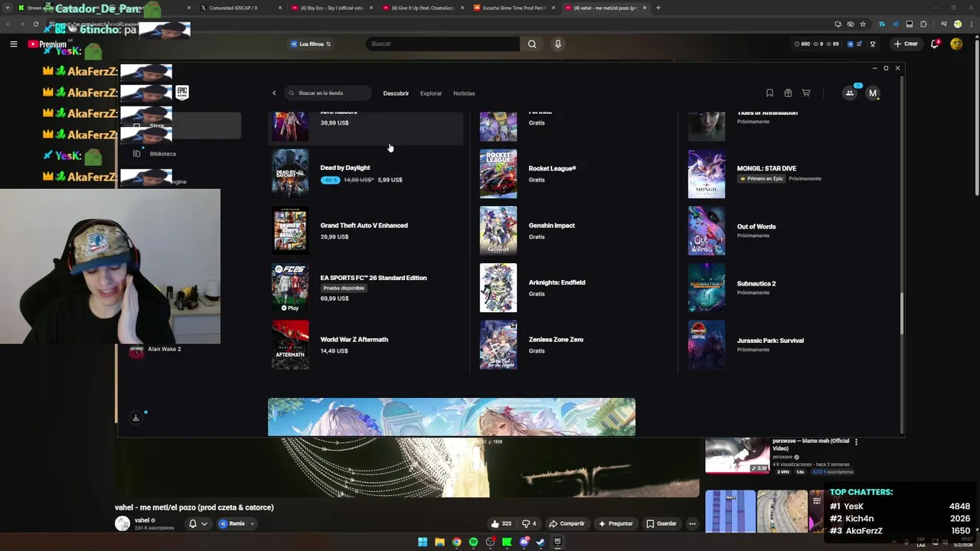The height and width of the screenshot is (551, 980).
Task: Go back using Epic launcher back arrow
Action: (x=274, y=93)
